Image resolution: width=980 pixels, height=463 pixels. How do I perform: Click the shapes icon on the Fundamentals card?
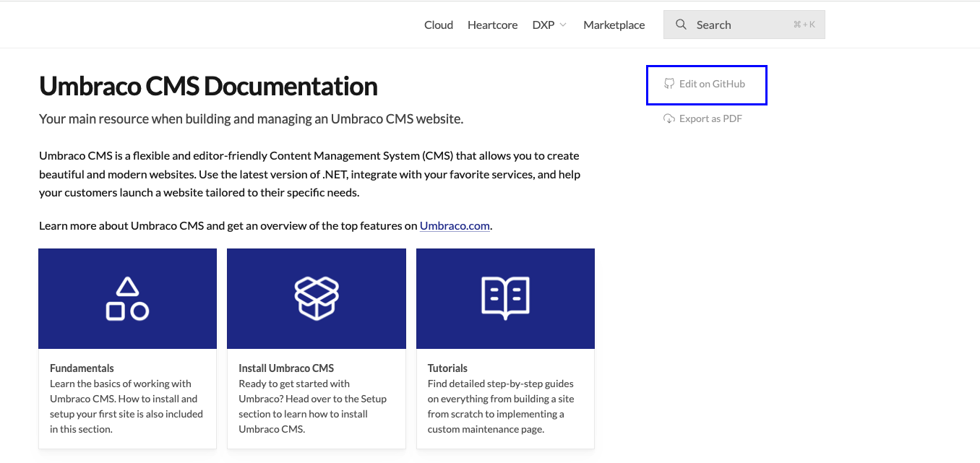point(127,298)
